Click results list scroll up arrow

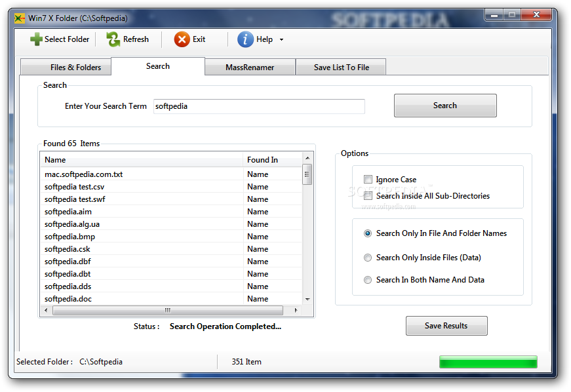pos(307,158)
